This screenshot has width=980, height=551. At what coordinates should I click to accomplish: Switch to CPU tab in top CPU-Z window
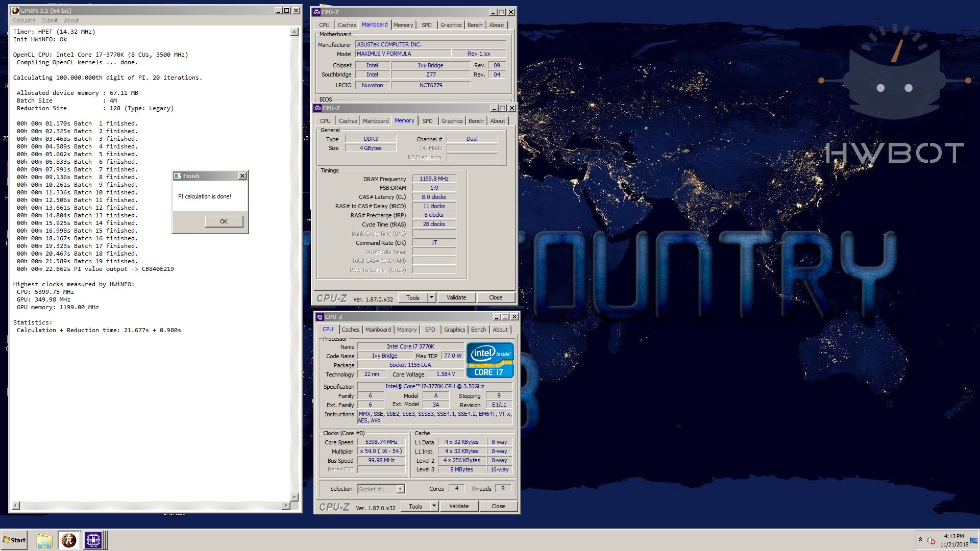[x=324, y=25]
